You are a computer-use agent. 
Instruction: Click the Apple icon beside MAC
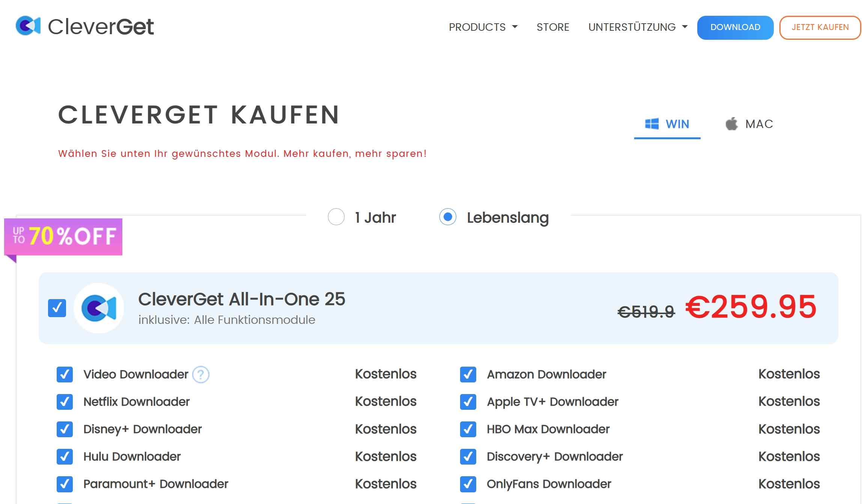pos(730,123)
